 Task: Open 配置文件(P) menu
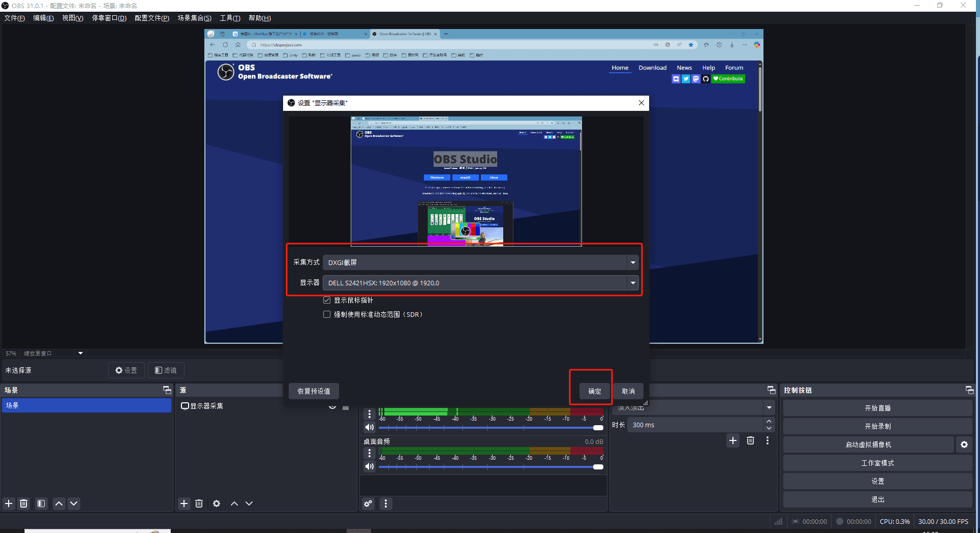click(152, 18)
